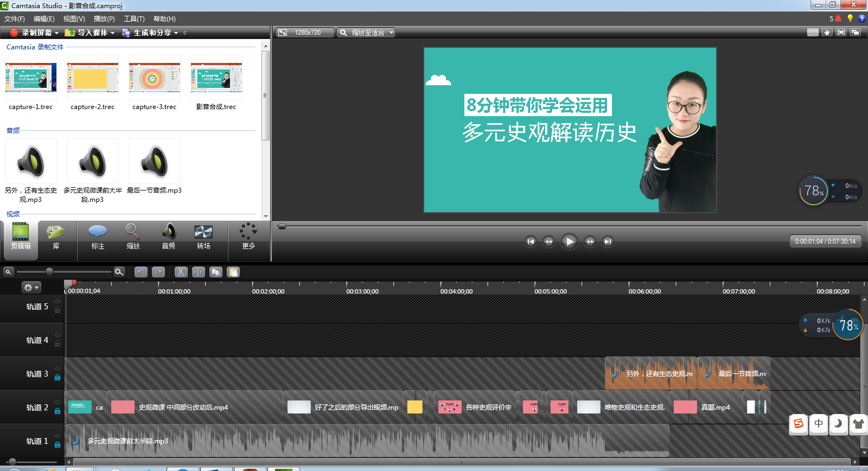Select the Pan hand tool above preview

tap(827, 33)
